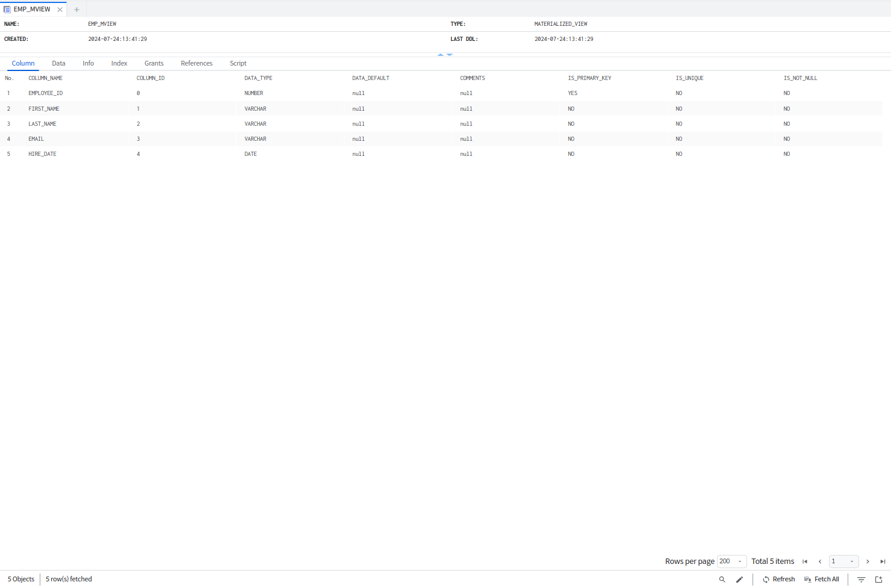Click the IS_PRIMARY_KEY column header
The width and height of the screenshot is (891, 588).
click(589, 78)
